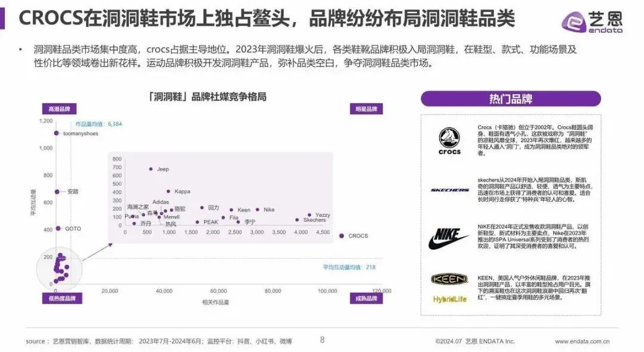This screenshot has height=352, width=644.
Task: Click the Yezzy point in the inset chart
Action: [309, 214]
